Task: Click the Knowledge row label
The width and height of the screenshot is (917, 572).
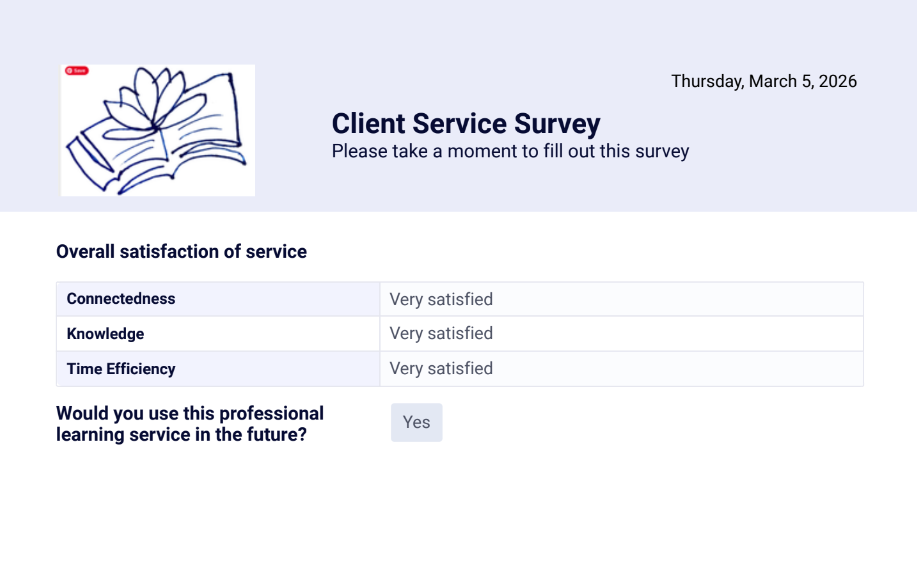Action: pos(105,334)
